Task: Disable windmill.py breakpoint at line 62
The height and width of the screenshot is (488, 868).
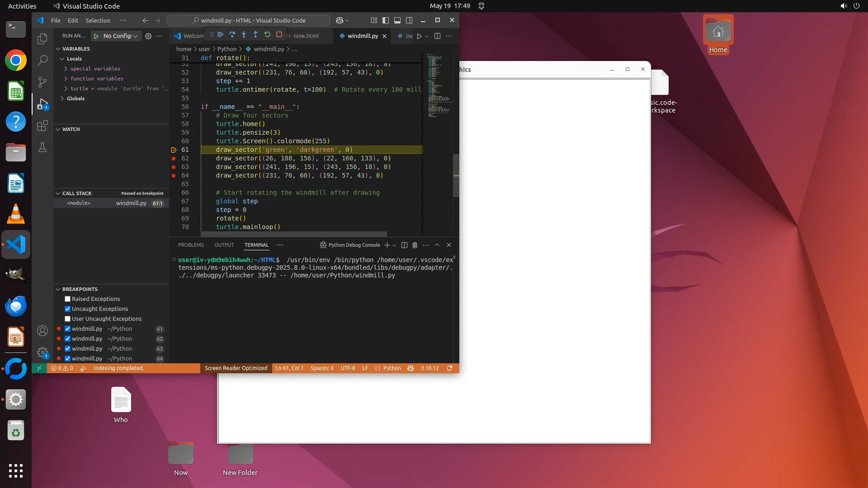Action: coord(68,339)
